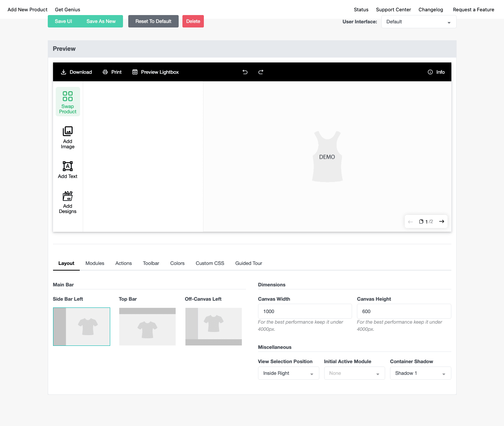Switch to the Guided Tour tab
Image resolution: width=504 pixels, height=426 pixels.
tap(249, 263)
